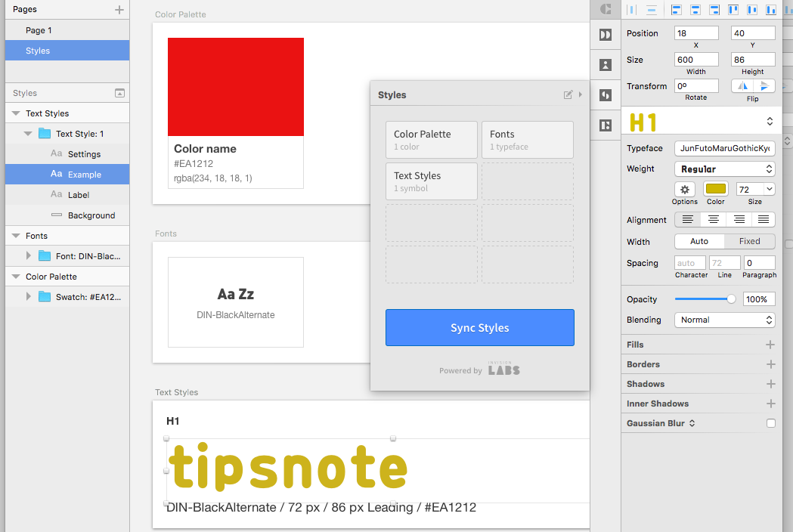Enable the Gaussian Blur checkbox

pyautogui.click(x=771, y=423)
